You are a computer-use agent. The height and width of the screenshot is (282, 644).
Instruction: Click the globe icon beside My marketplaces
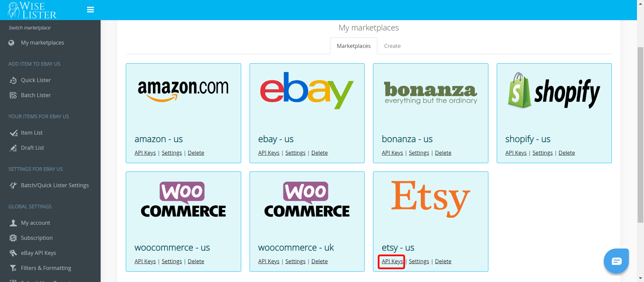(11, 43)
